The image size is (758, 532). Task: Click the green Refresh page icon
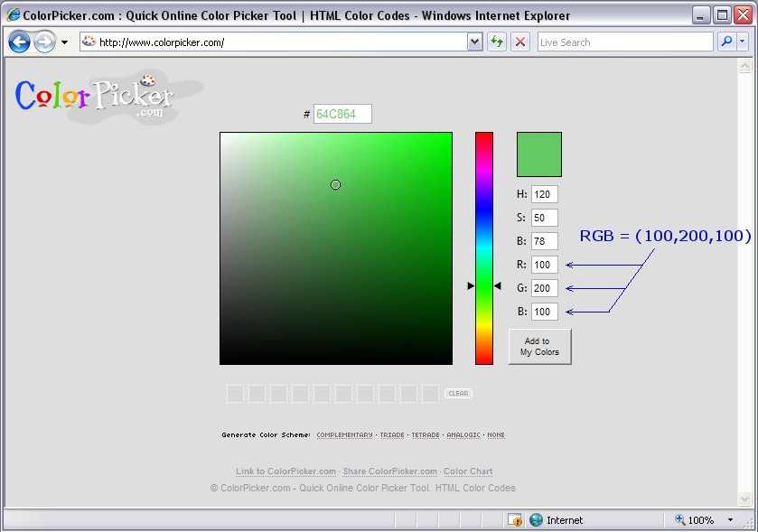[x=496, y=42]
